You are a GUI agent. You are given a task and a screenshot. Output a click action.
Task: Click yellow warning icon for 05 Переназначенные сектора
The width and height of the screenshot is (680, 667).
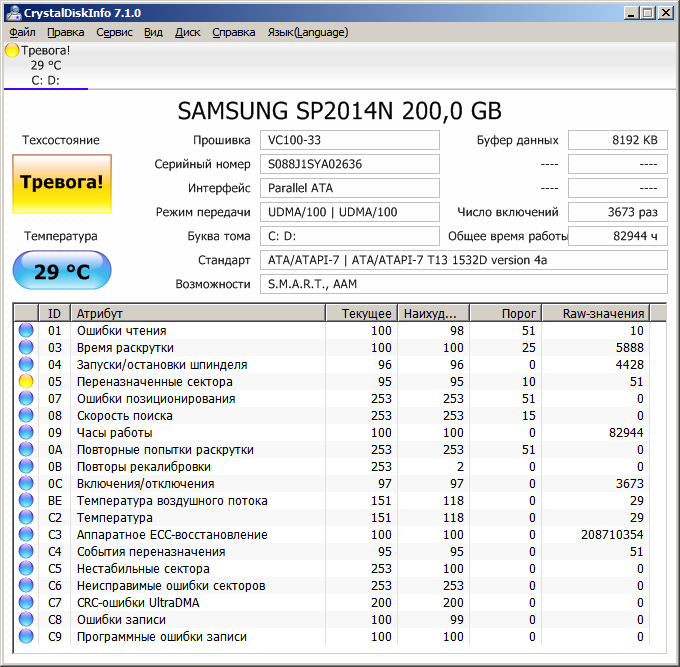click(26, 381)
